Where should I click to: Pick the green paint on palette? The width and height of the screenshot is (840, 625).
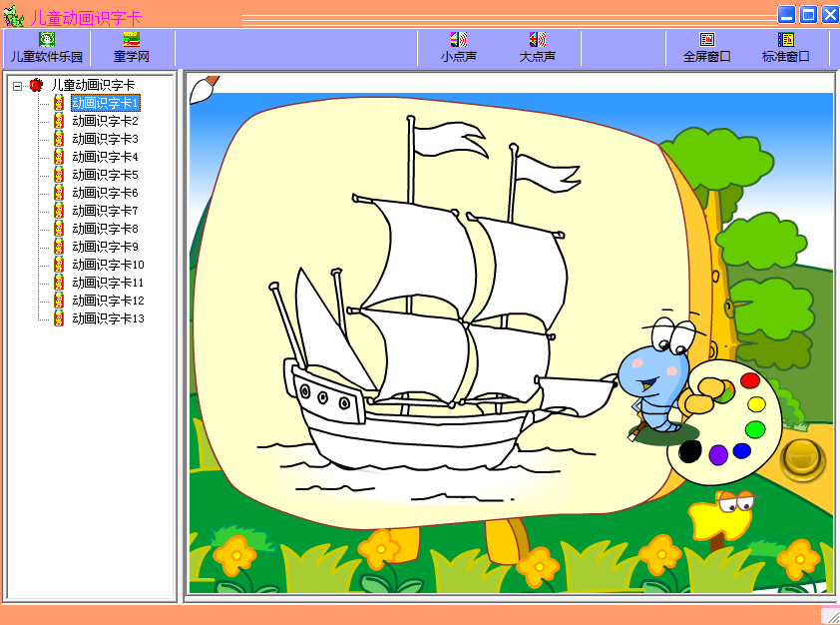point(755,429)
